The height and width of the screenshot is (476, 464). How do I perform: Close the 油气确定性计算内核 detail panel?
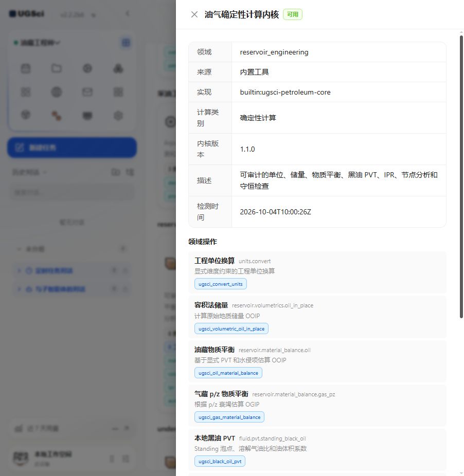coord(194,14)
